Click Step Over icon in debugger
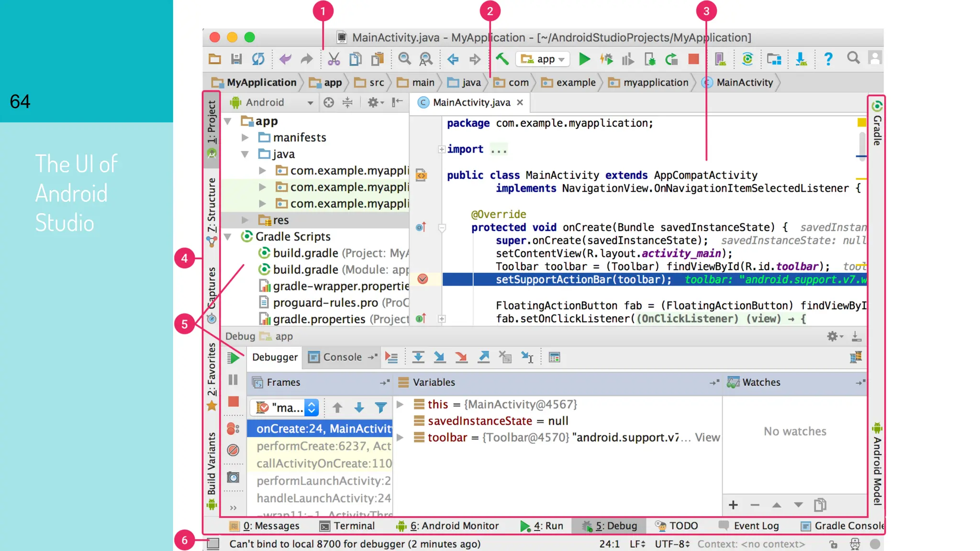Screen dimensions: 980x551 click(418, 357)
